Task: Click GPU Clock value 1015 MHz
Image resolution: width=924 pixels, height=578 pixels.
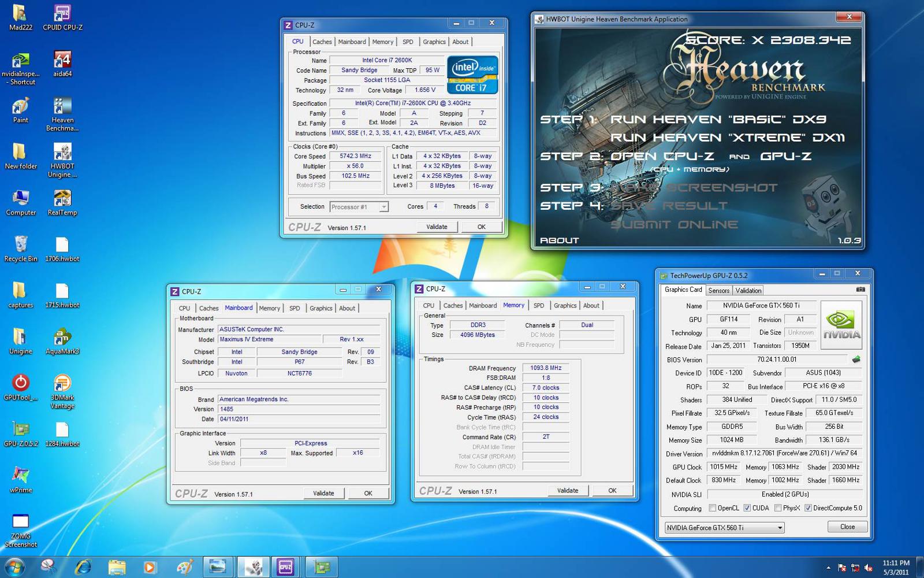Action: [724, 467]
